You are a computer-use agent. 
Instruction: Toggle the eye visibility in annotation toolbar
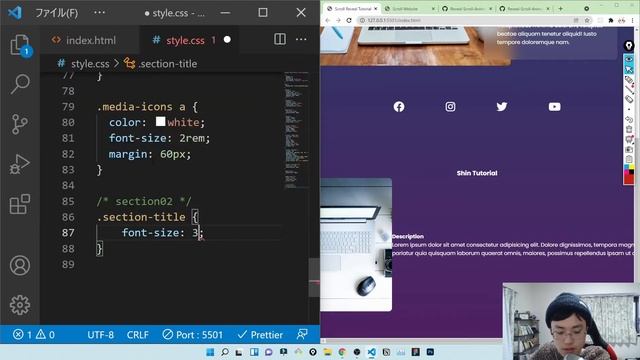click(629, 60)
